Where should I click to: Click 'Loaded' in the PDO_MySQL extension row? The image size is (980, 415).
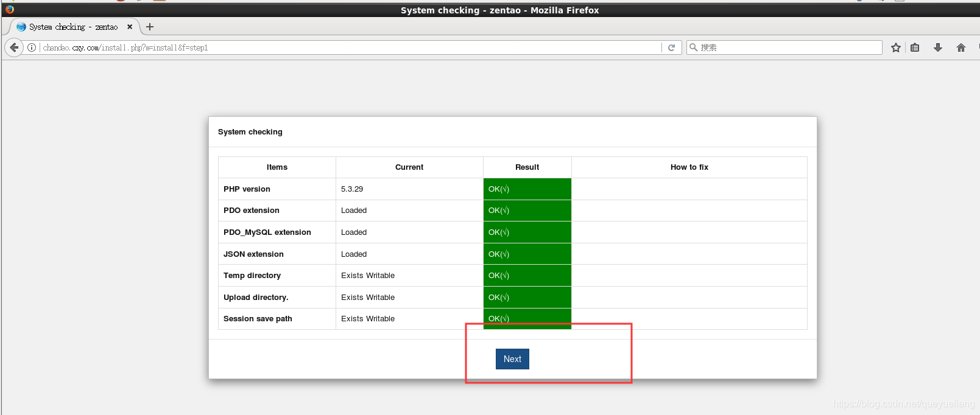pyautogui.click(x=354, y=232)
